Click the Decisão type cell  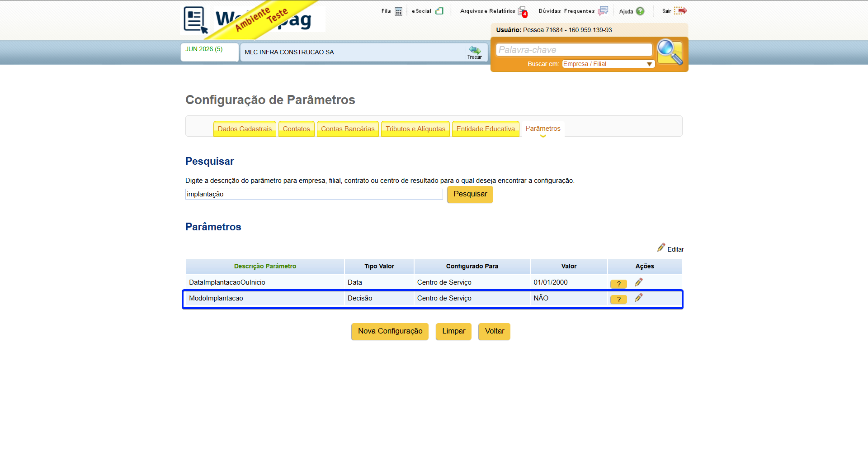(x=379, y=298)
